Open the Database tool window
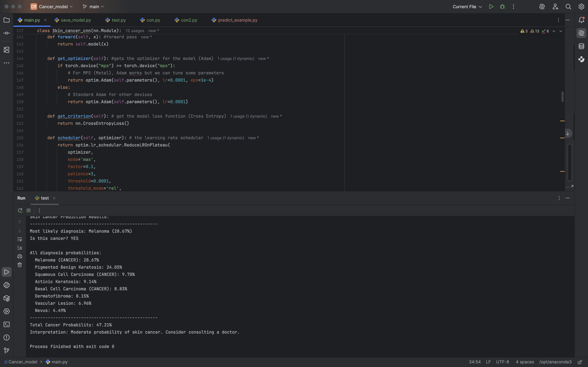The width and height of the screenshot is (588, 367). click(581, 46)
